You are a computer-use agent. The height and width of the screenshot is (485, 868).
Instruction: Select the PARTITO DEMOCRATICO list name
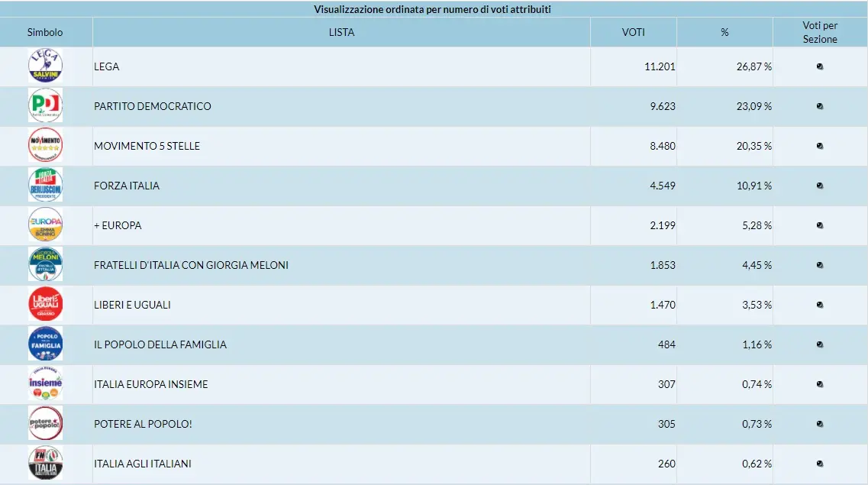click(x=152, y=106)
